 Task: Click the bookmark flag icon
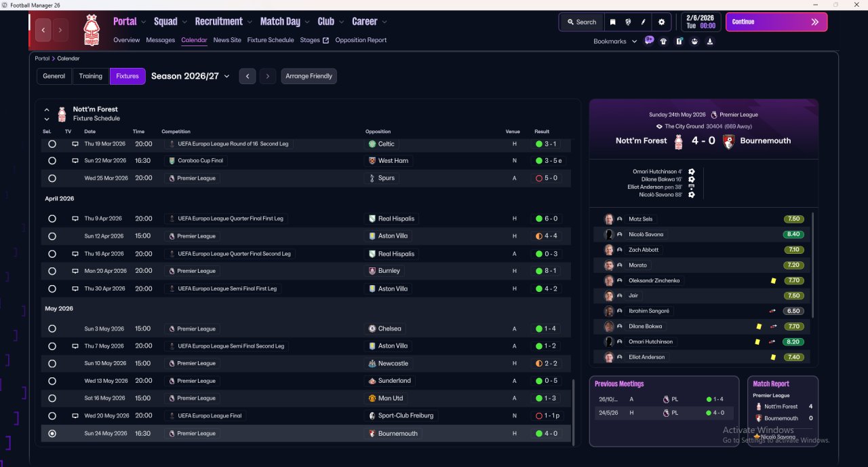[612, 22]
